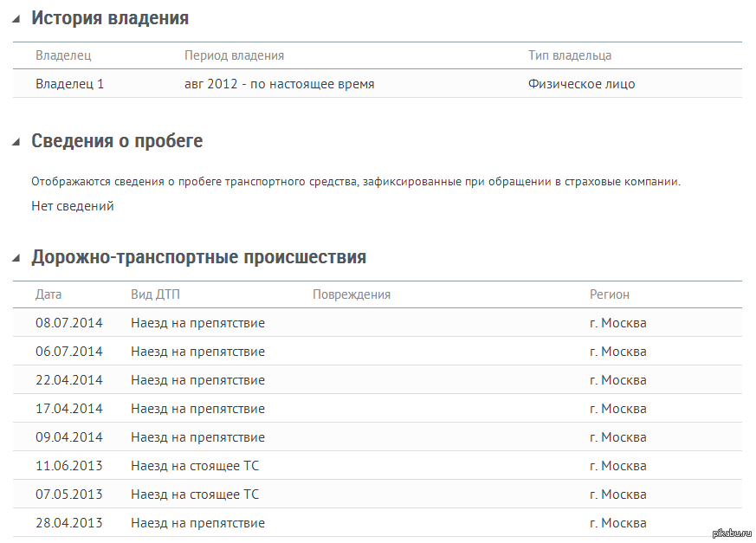756x543 pixels.
Task: Click г. Москва in the 28.04.2013 row
Action: (x=617, y=523)
